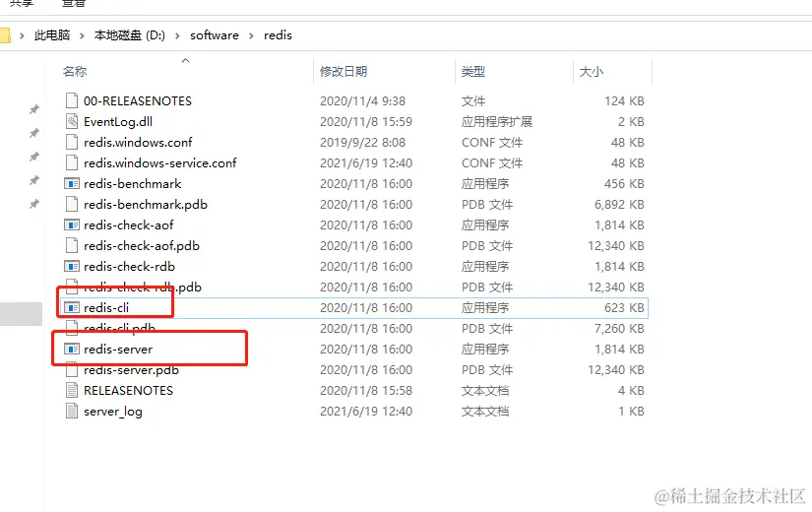This screenshot has width=812, height=512.
Task: Select the RELEASENOTES file name
Action: (128, 391)
